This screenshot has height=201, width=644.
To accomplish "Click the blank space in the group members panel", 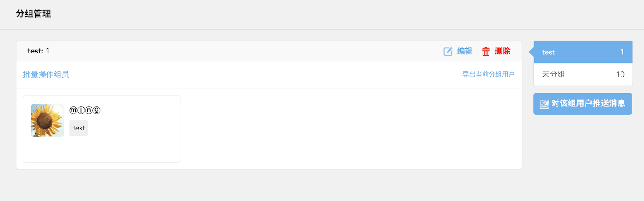I will (x=350, y=129).
